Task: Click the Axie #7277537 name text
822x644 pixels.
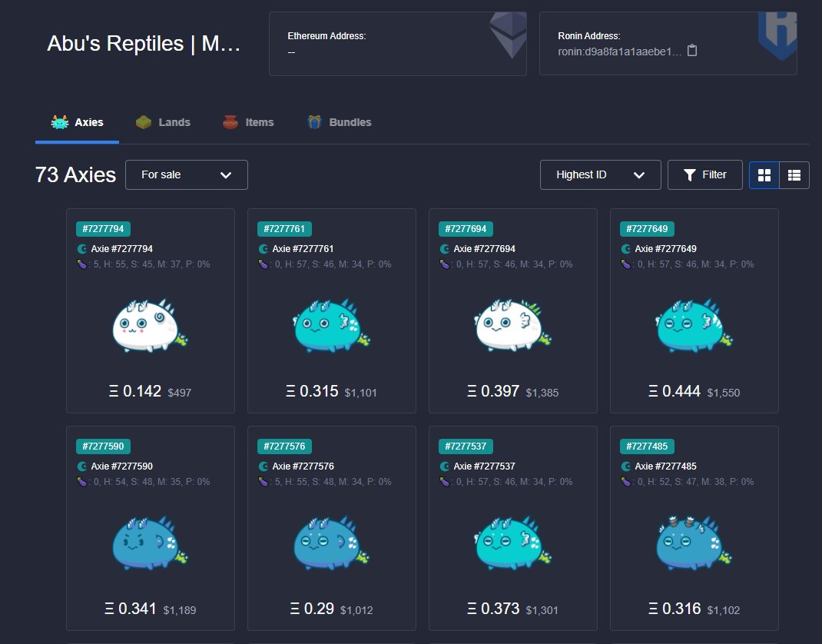Action: click(x=485, y=466)
